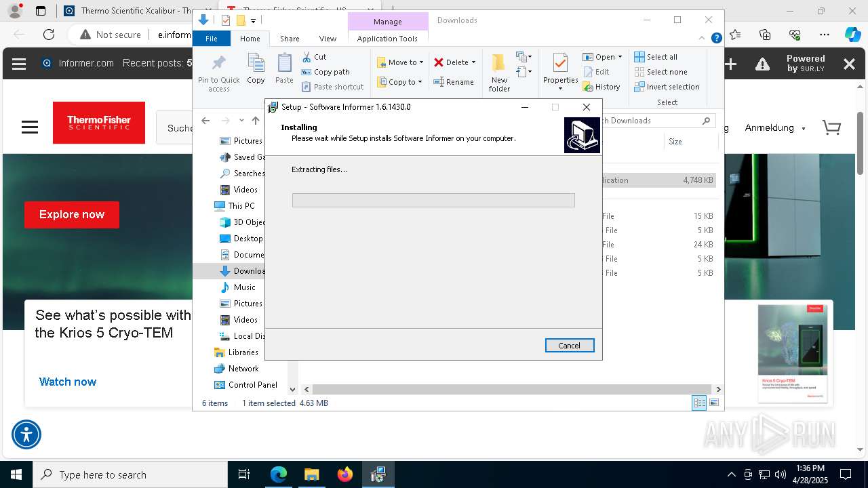Create a New folder

[x=499, y=73]
